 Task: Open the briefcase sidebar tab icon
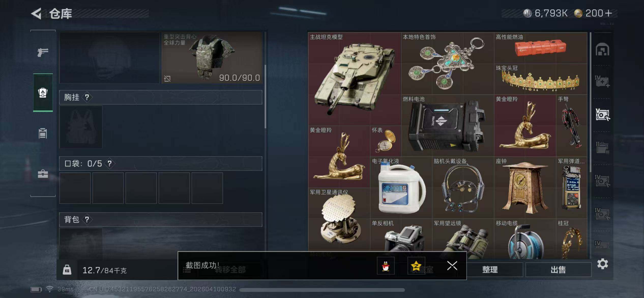point(43,174)
